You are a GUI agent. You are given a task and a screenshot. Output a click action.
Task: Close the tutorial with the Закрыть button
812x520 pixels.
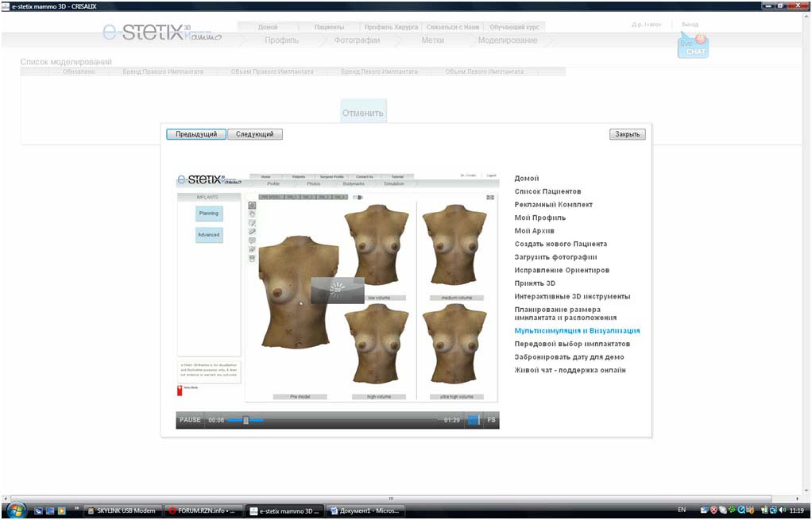coord(627,134)
